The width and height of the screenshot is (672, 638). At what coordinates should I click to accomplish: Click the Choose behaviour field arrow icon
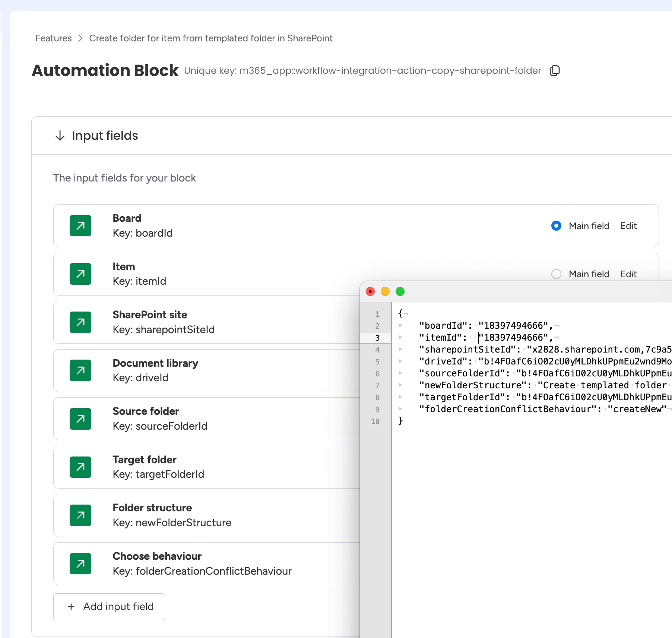tap(80, 563)
